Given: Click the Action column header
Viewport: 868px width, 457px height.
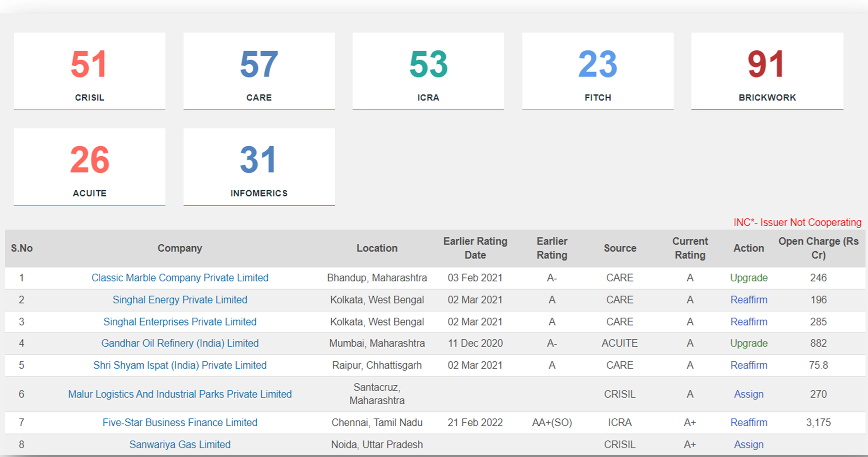Looking at the screenshot, I should (x=749, y=248).
